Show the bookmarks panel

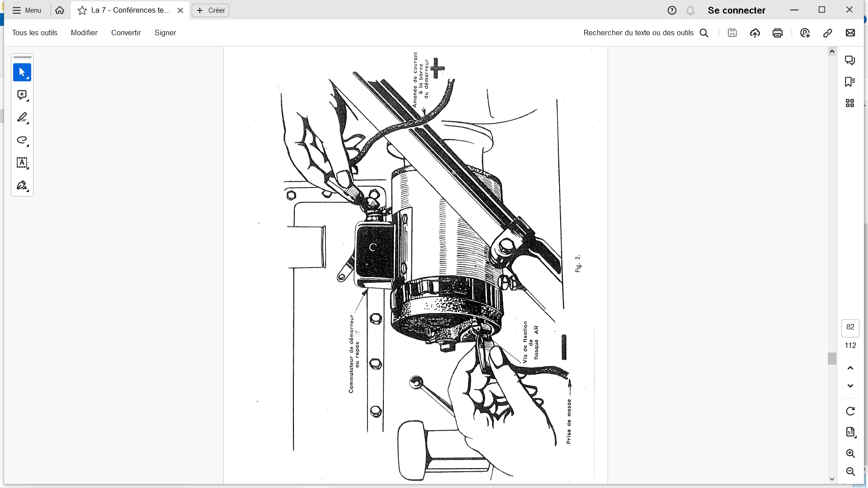coord(850,82)
